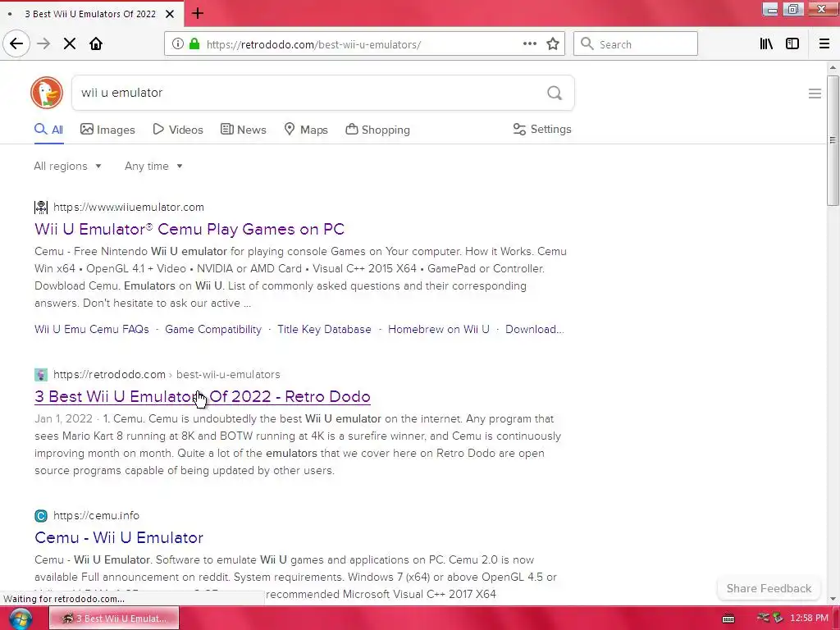Open a new tab with plus button

coord(197,13)
